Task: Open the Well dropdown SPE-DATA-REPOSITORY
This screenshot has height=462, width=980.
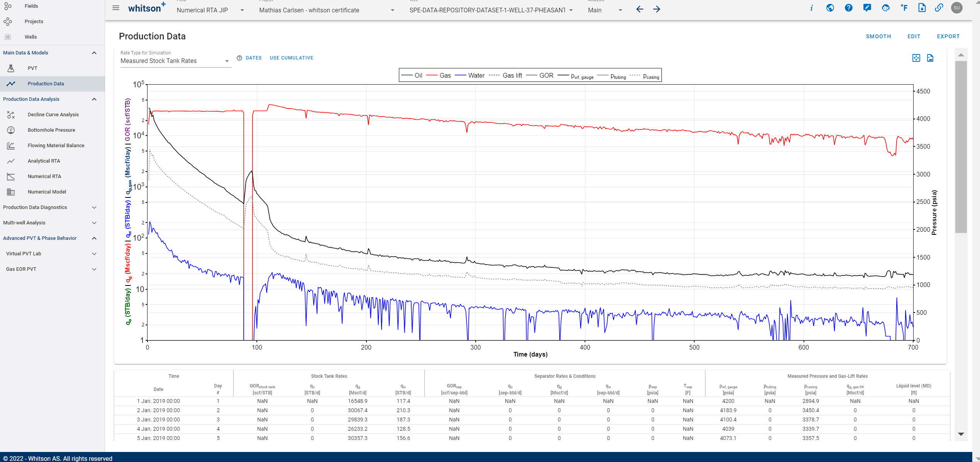Action: click(491, 10)
